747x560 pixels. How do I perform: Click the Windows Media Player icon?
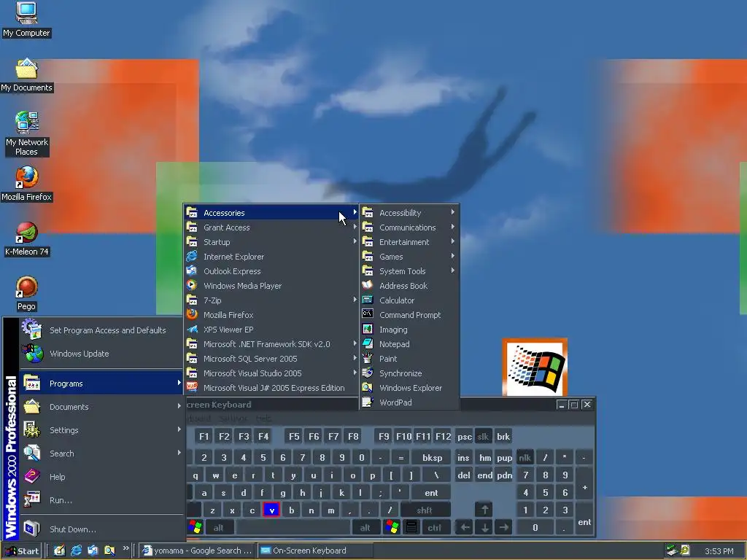(192, 285)
